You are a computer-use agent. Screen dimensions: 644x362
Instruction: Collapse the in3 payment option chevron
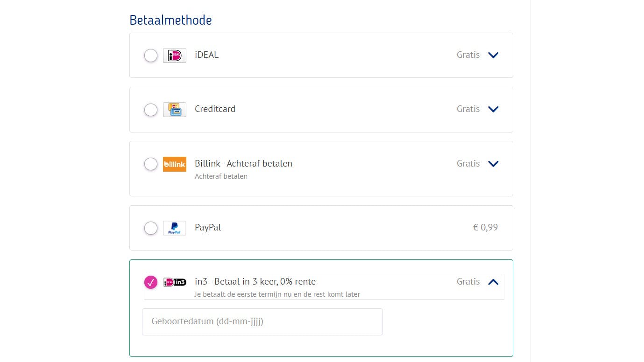(493, 282)
